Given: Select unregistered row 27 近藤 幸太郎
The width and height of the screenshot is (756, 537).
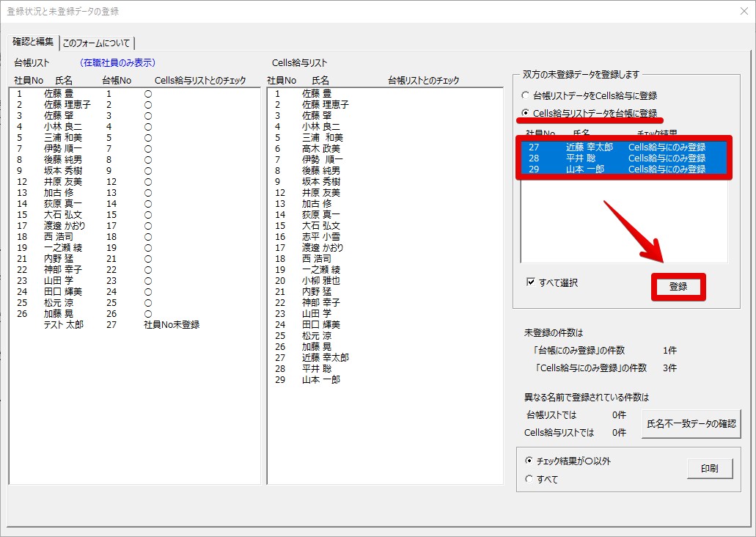Looking at the screenshot, I should point(624,147).
